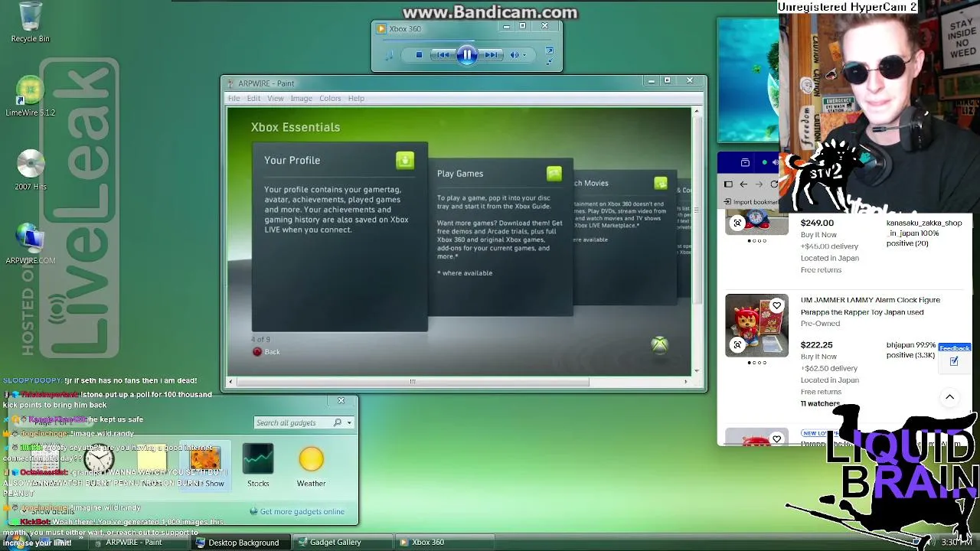
Task: Search by image on UM JAMMER LAMMY listing
Action: (737, 345)
